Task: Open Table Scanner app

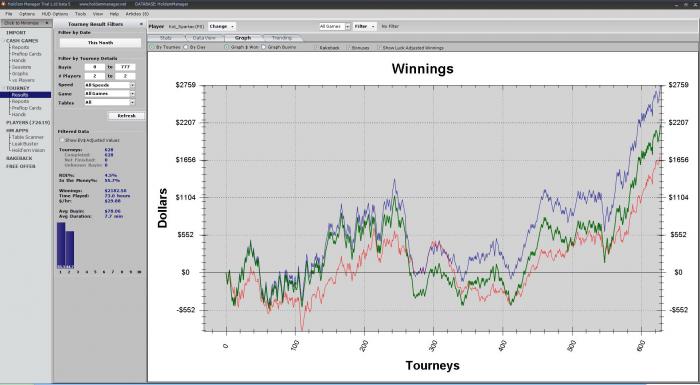Action: click(28, 137)
